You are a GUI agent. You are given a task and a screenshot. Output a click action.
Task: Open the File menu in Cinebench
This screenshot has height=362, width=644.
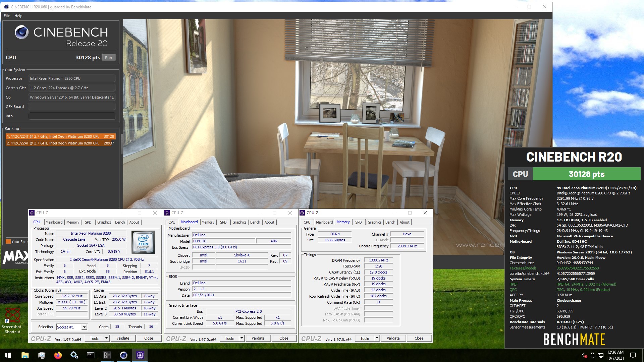coord(7,16)
